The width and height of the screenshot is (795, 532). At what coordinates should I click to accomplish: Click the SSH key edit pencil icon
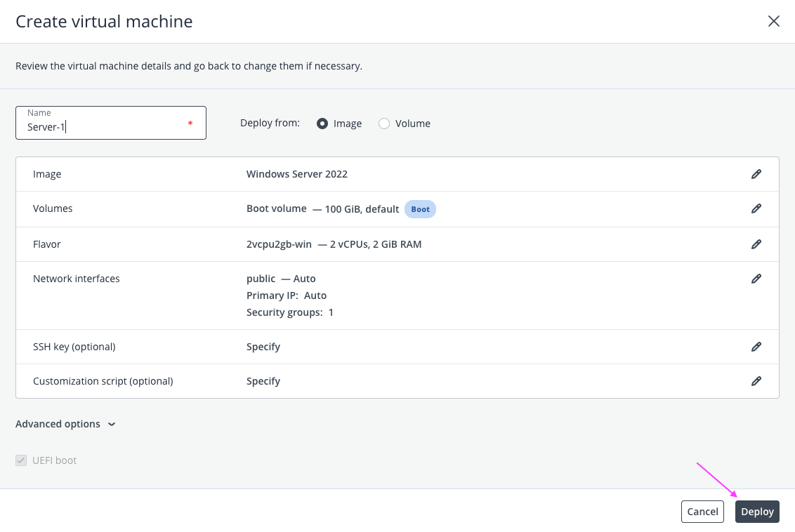(756, 347)
